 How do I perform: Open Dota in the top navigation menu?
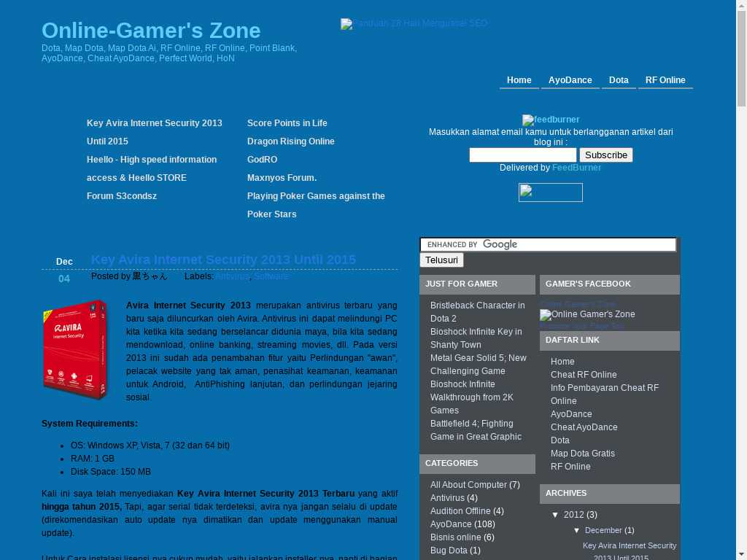pos(619,80)
